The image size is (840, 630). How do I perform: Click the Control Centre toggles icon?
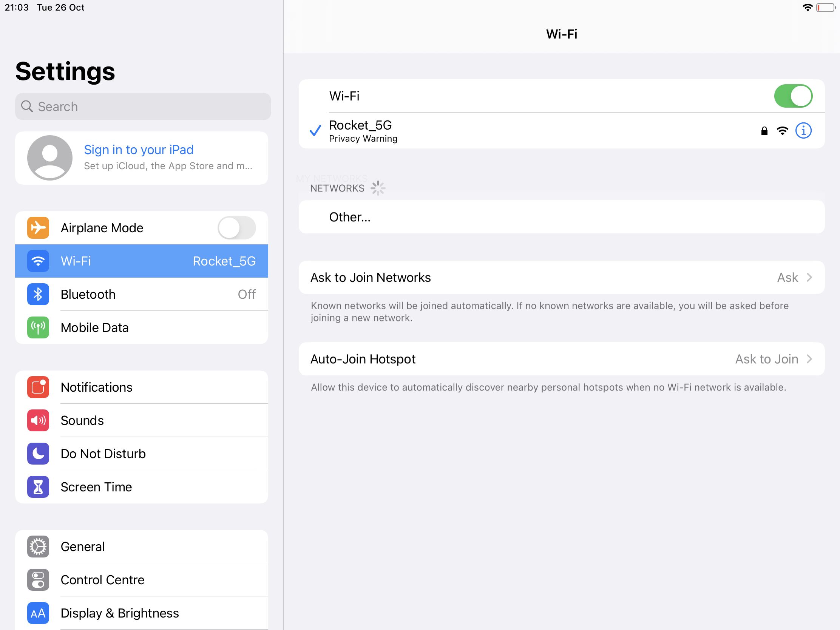(38, 579)
